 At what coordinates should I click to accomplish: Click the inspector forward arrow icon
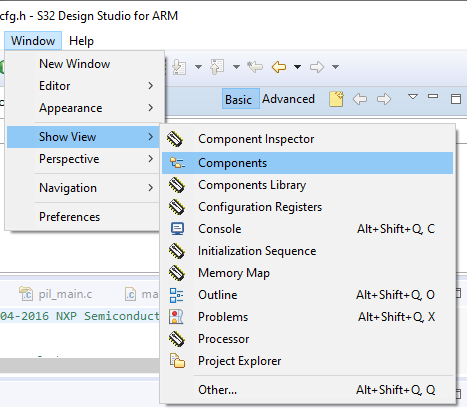click(x=384, y=99)
